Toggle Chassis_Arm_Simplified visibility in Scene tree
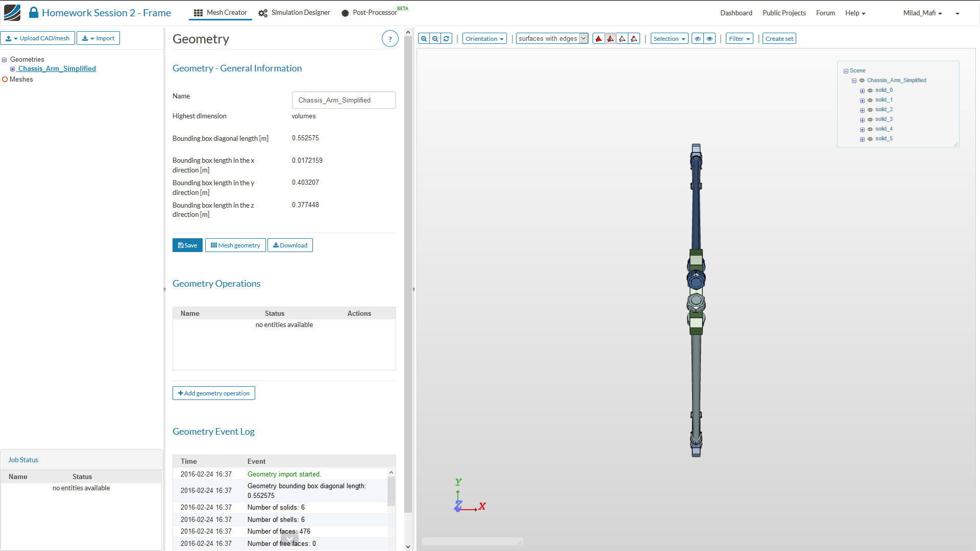 point(862,81)
